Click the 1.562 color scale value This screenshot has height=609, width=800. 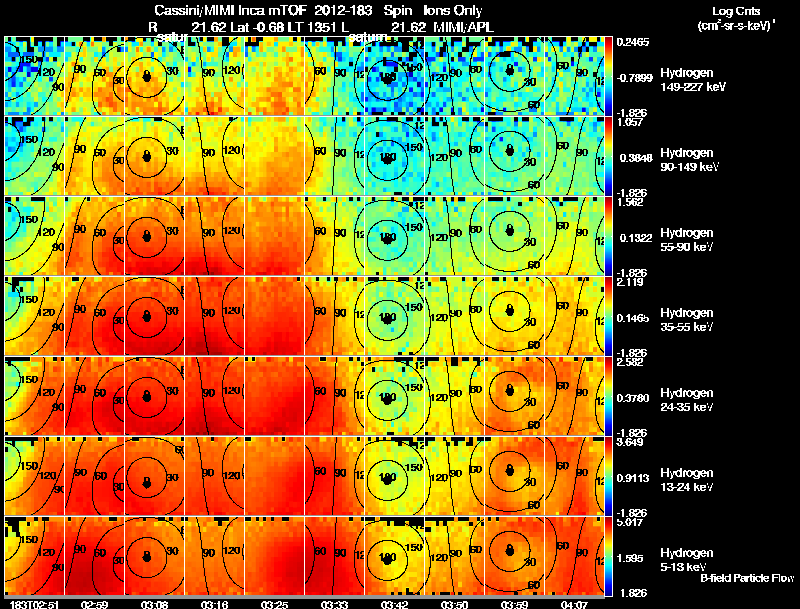click(x=630, y=202)
